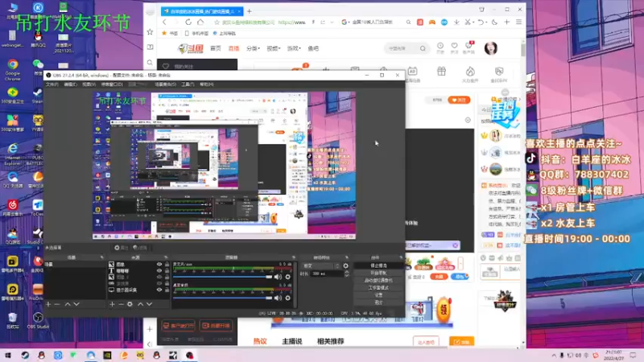
Task: Toggle visibility of fourth source row
Action: (159, 283)
